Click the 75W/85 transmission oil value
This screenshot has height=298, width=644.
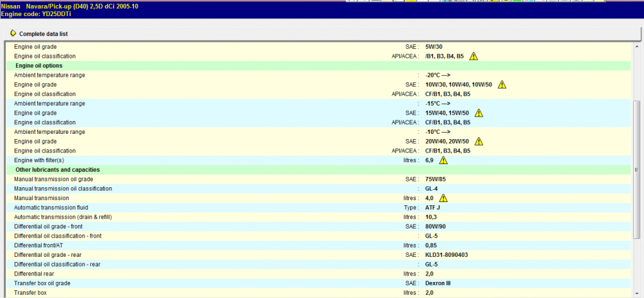coord(435,179)
